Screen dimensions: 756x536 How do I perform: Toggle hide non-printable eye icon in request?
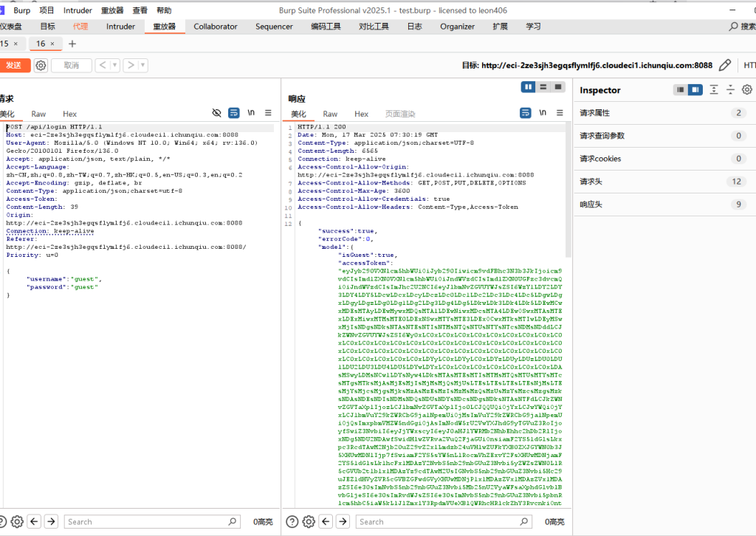point(217,113)
